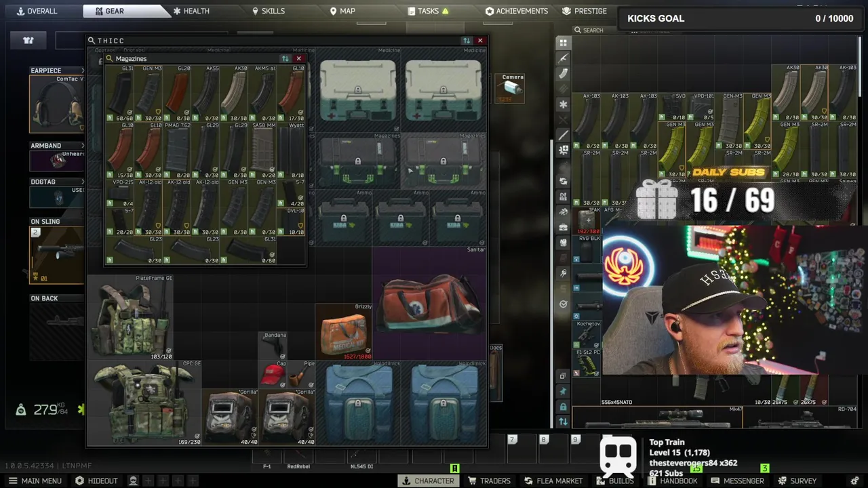Select the all-items grid filter in stash sidebar
This screenshot has height=488, width=868.
(x=563, y=42)
